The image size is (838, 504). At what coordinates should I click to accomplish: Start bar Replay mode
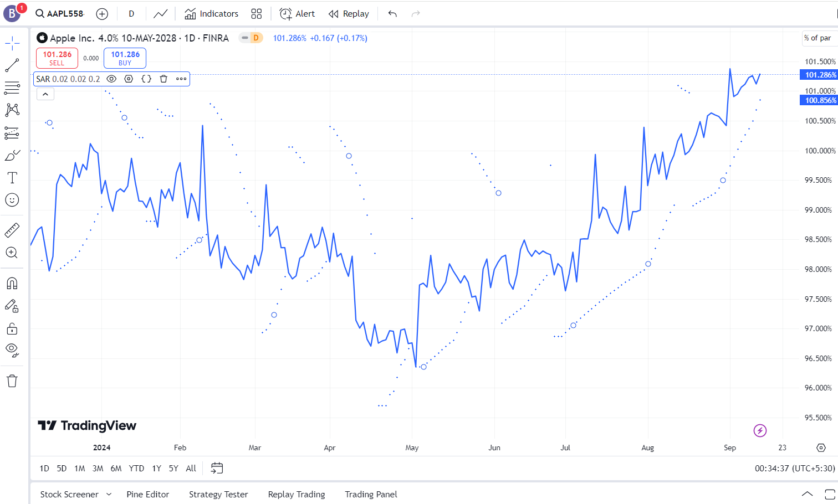(x=349, y=14)
